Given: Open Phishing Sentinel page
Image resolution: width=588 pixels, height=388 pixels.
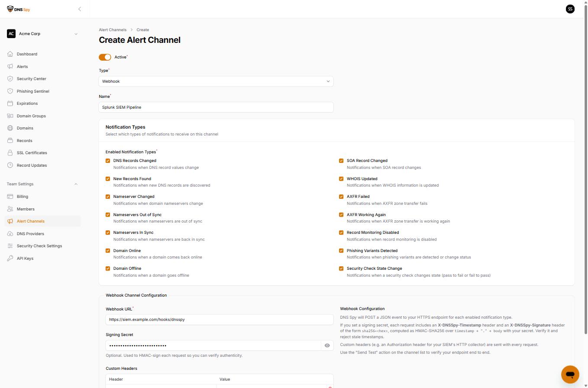Looking at the screenshot, I should tap(42, 91).
